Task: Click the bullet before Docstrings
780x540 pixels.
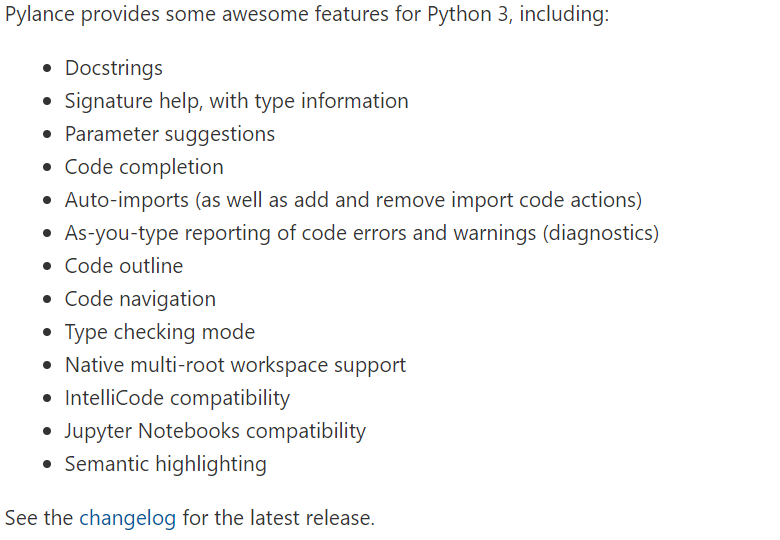Action: 47,69
